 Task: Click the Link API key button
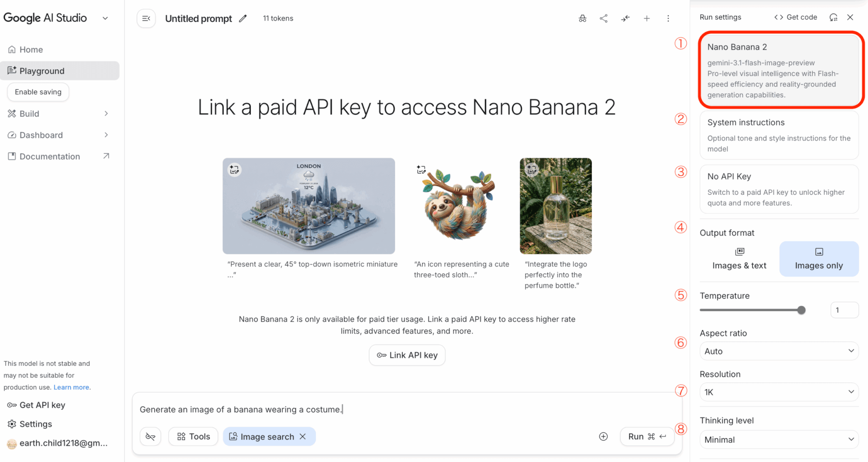point(407,355)
